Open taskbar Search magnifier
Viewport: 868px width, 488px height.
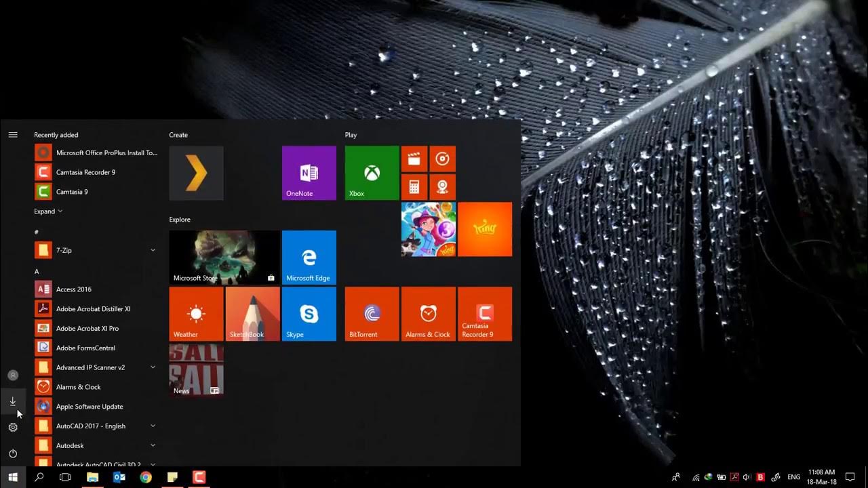point(39,477)
